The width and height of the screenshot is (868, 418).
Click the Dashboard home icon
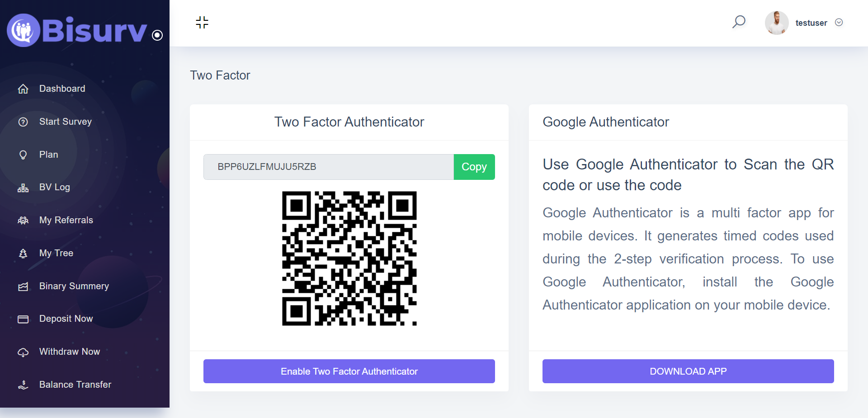click(x=23, y=89)
